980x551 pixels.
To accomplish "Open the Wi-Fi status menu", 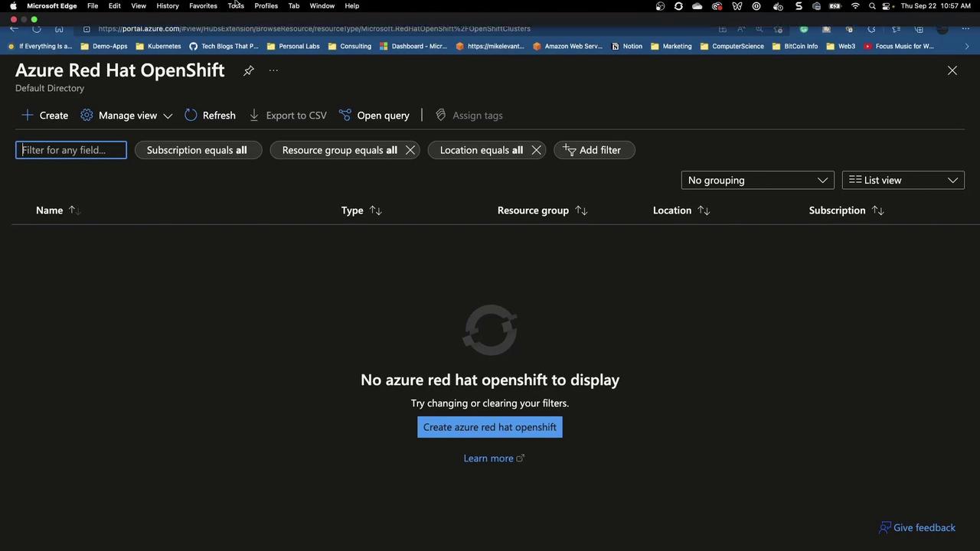I will pos(855,6).
